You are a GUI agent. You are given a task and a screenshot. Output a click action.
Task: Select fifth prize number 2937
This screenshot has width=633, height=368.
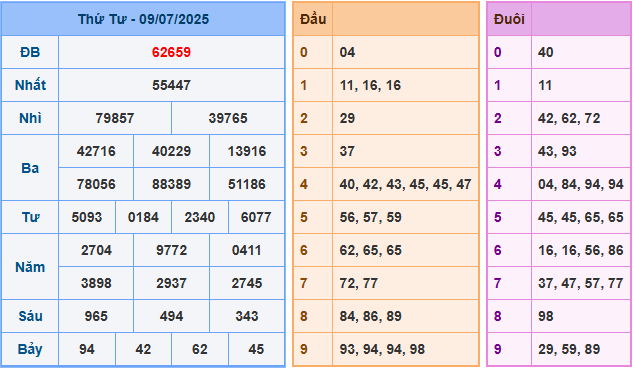pos(171,284)
